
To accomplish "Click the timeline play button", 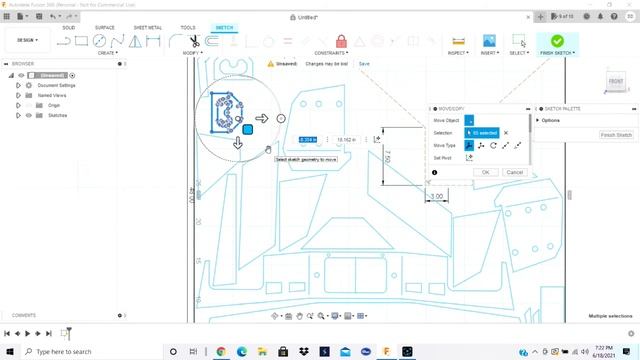I will (x=27, y=333).
